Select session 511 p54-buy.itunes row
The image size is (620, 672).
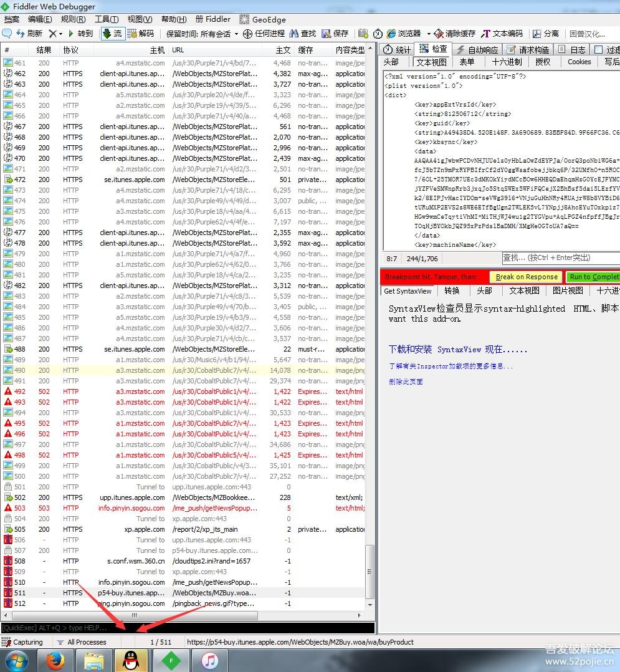[x=183, y=593]
